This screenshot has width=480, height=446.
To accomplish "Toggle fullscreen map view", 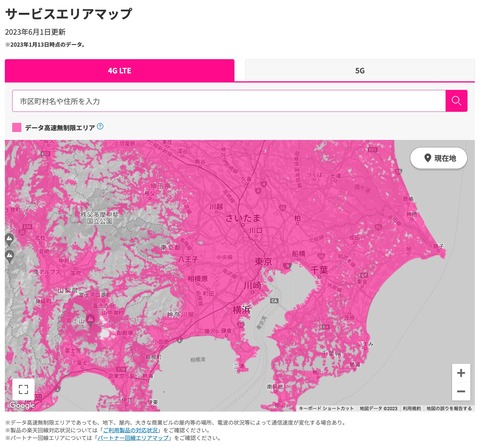I will tap(23, 389).
